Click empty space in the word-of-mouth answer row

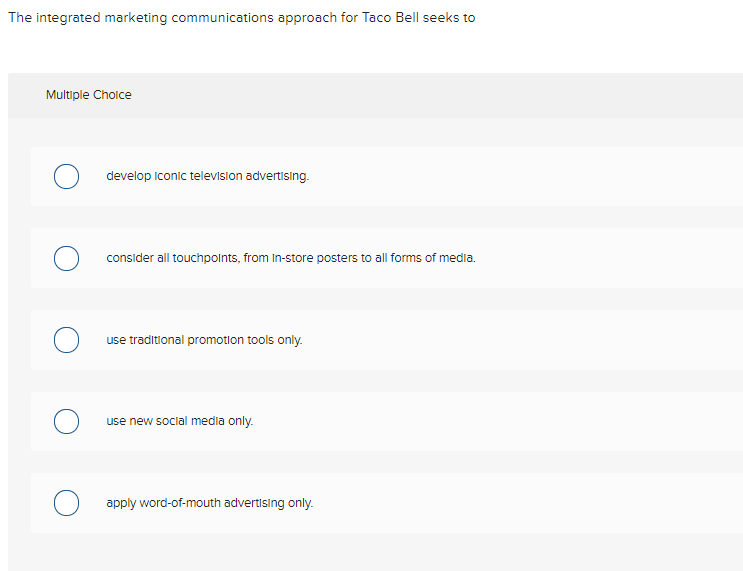click(550, 503)
